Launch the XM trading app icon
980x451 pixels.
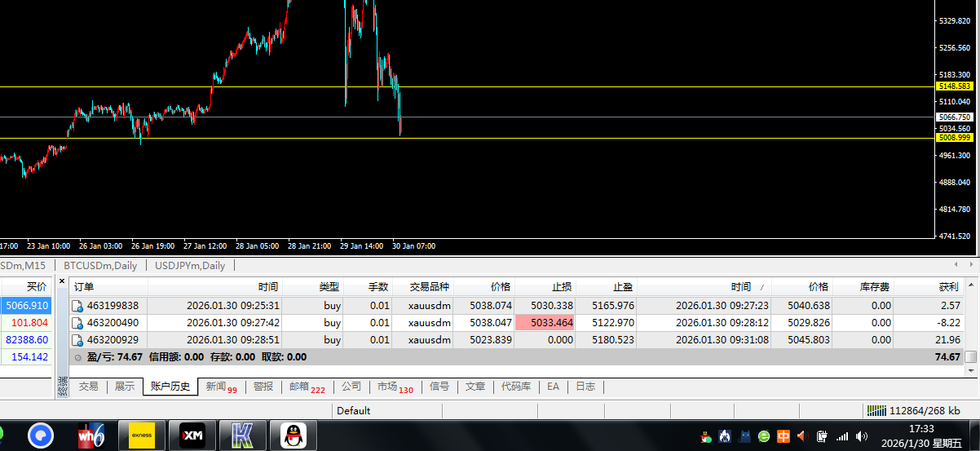(x=192, y=436)
